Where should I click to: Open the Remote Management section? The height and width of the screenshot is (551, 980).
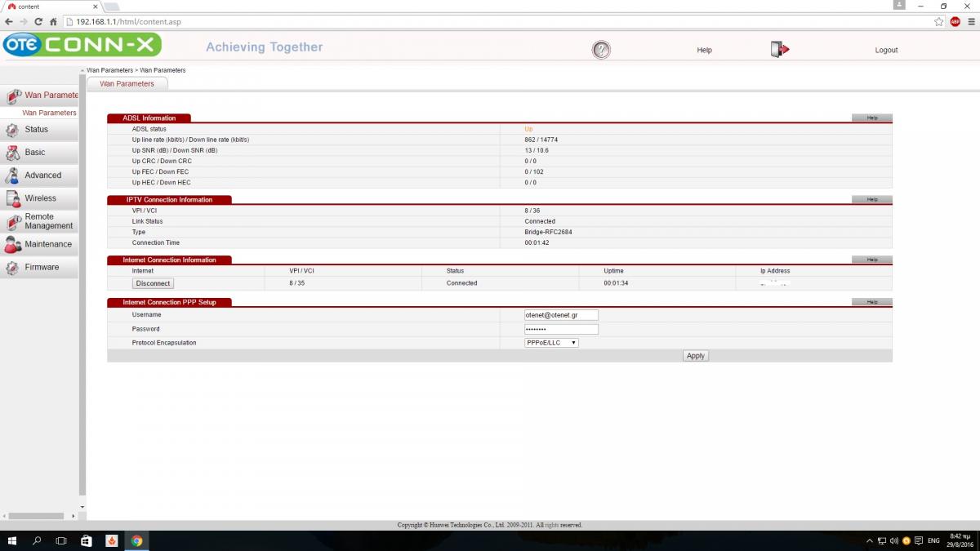click(48, 221)
